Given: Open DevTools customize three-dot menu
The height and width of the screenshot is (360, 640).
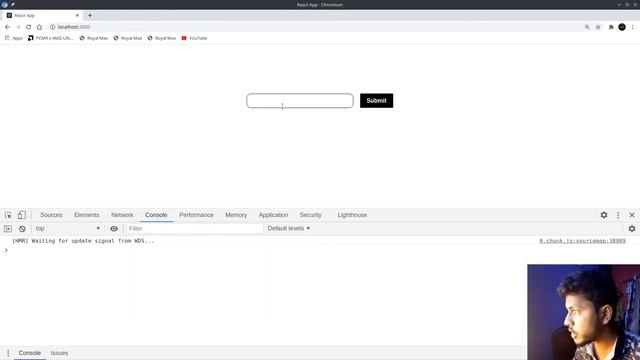Looking at the screenshot, I should [618, 215].
